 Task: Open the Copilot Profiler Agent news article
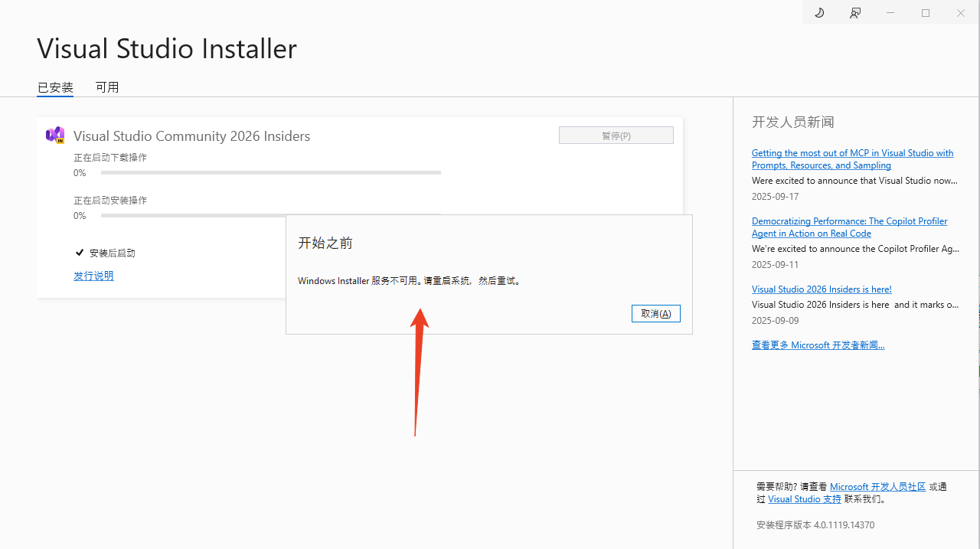[x=850, y=227]
